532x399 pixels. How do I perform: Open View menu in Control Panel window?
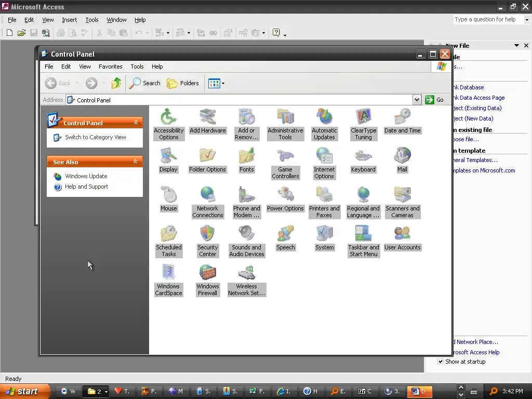coord(85,66)
